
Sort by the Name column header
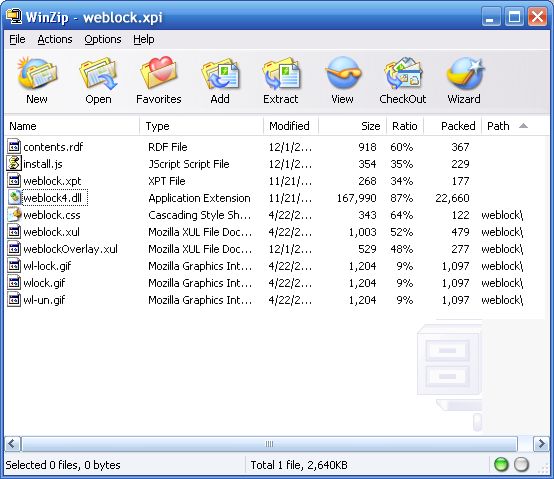click(x=72, y=126)
